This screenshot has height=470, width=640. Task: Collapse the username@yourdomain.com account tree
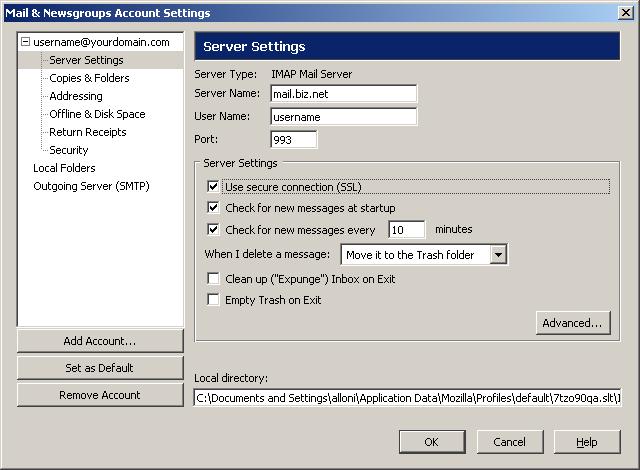click(25, 42)
